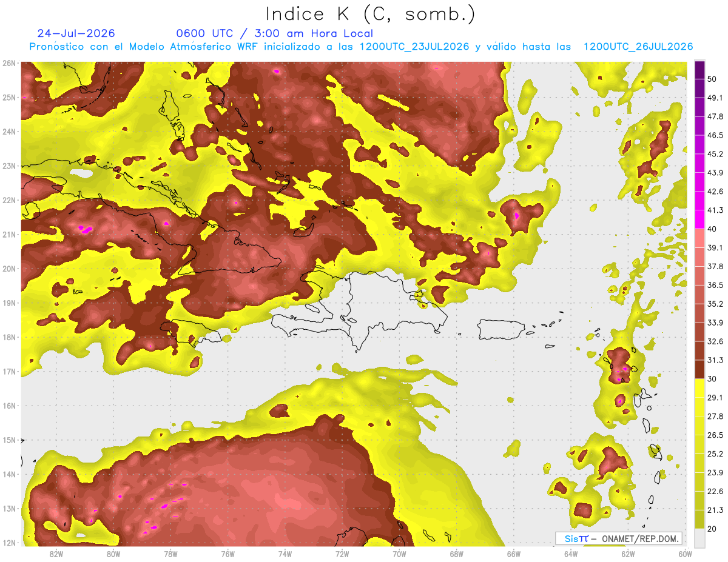Click the color scale value '36.5'
The width and height of the screenshot is (728, 562).
tap(715, 285)
